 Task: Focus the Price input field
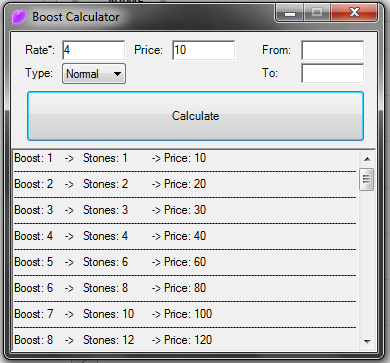click(203, 50)
